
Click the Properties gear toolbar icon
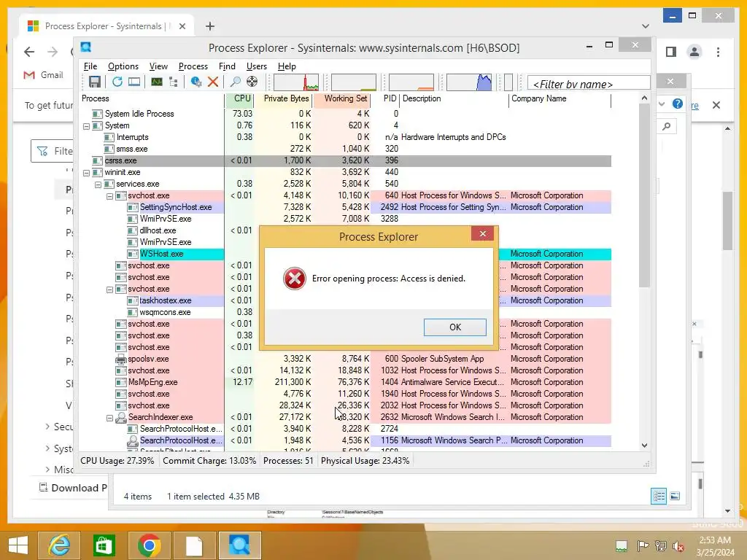coord(196,82)
